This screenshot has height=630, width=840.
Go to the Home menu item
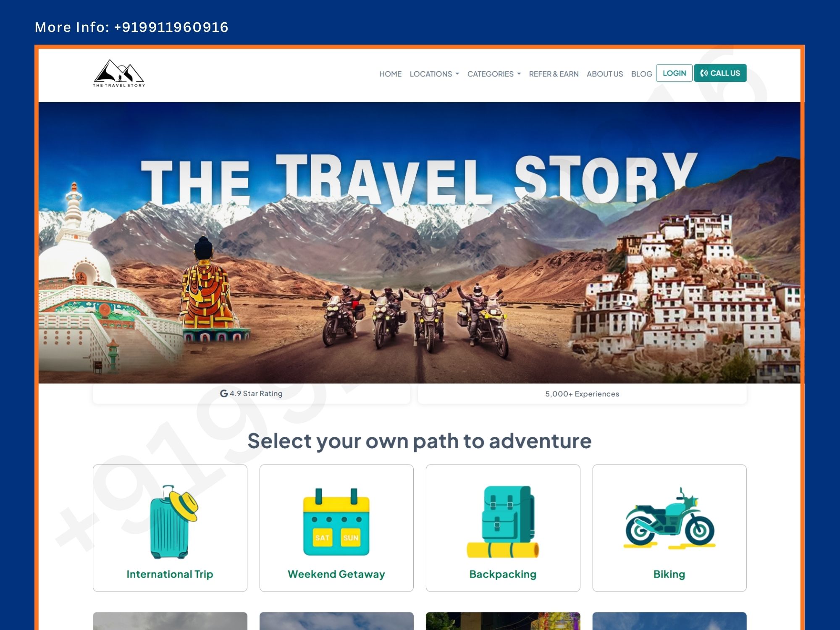(390, 74)
